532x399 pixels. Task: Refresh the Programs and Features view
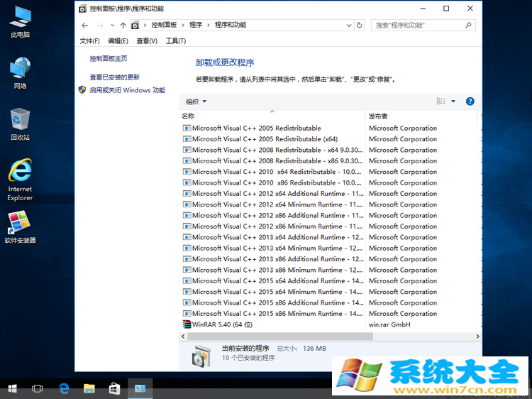click(360, 25)
